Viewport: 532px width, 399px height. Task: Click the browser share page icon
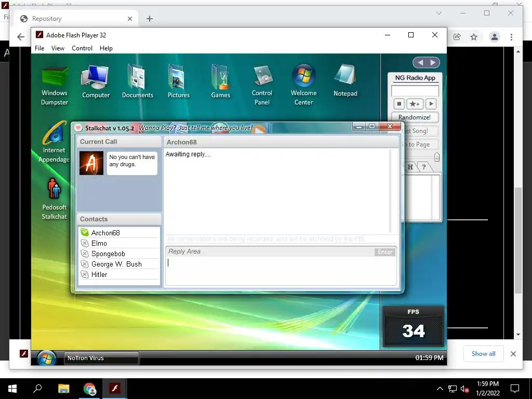[457, 37]
